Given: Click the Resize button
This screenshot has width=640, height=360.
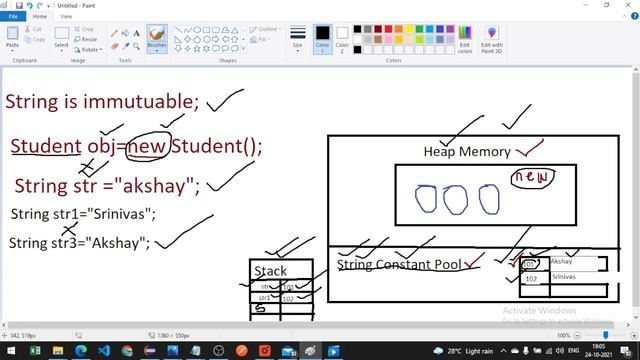Looking at the screenshot, I should [x=86, y=39].
